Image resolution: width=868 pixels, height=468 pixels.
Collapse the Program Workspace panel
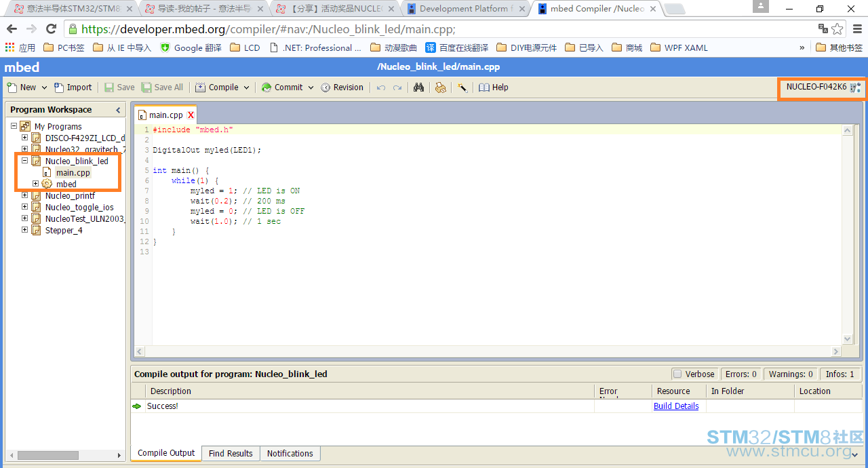tap(118, 110)
